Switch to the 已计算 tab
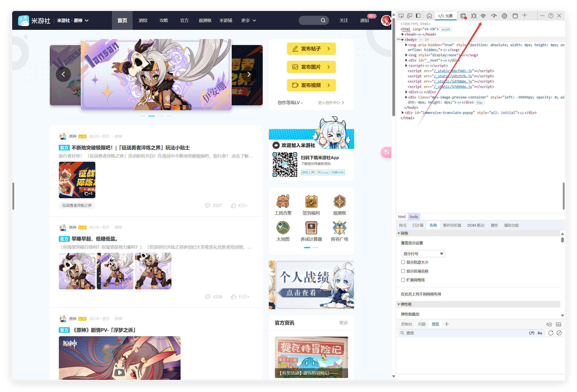577x392 pixels. click(418, 225)
